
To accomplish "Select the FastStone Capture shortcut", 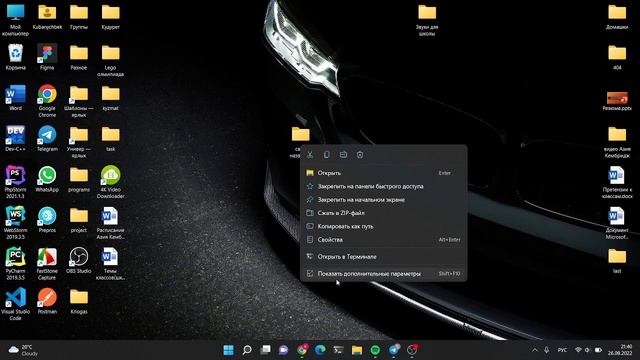I will pos(47,264).
